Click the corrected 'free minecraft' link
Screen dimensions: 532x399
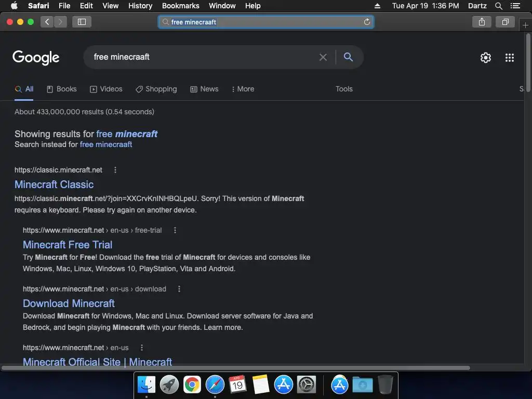coord(127,134)
